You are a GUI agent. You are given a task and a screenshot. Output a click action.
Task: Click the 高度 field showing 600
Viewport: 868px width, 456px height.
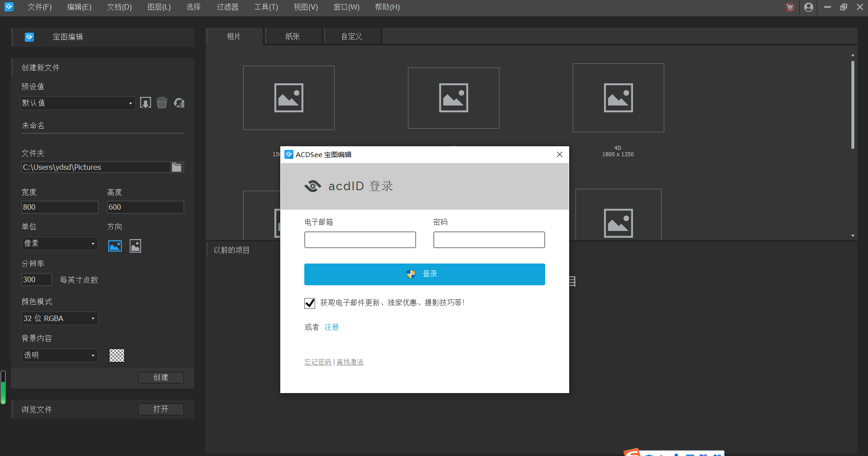point(145,207)
